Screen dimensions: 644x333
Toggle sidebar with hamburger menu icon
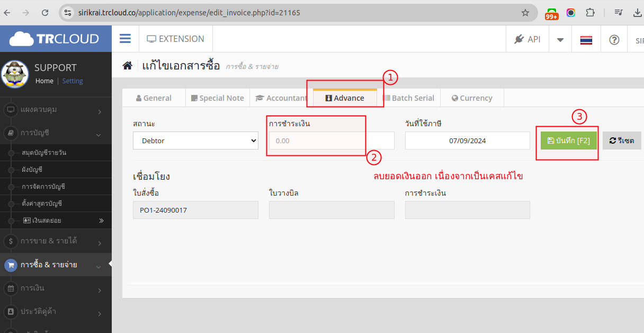pyautogui.click(x=125, y=38)
